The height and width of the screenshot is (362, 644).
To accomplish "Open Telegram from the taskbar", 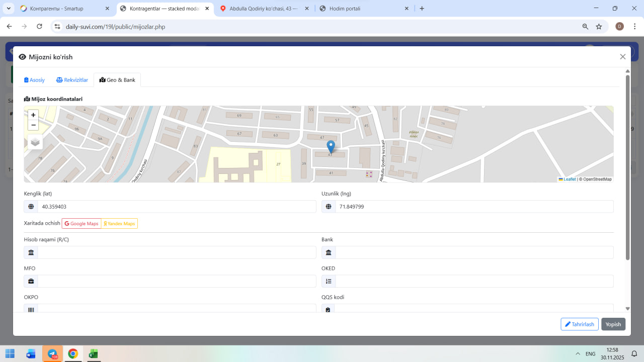I will click(52, 354).
